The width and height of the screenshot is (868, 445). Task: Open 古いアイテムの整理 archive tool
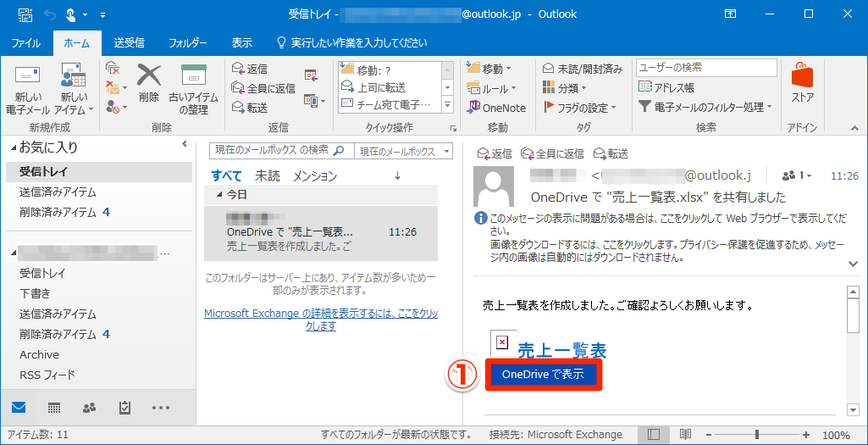coord(194,89)
